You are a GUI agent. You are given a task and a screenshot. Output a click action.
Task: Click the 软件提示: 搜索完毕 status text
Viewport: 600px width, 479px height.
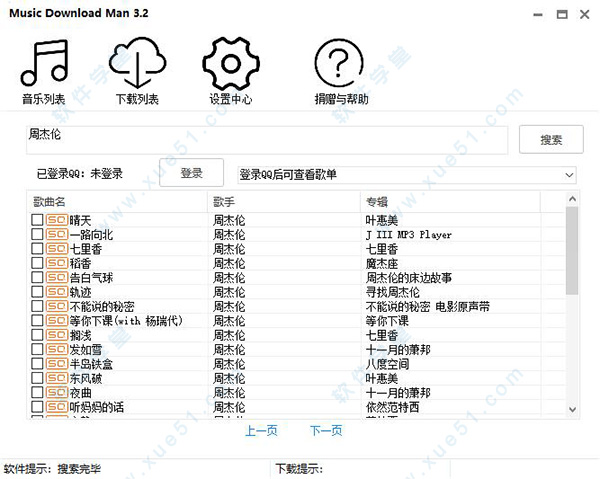click(52, 469)
